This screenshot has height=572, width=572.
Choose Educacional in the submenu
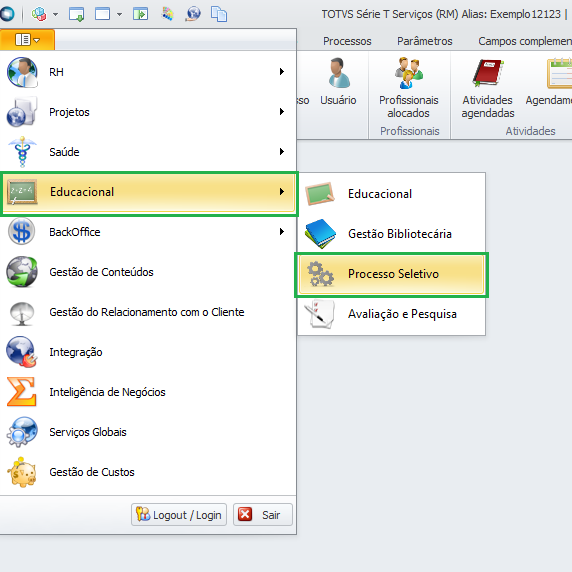391,194
